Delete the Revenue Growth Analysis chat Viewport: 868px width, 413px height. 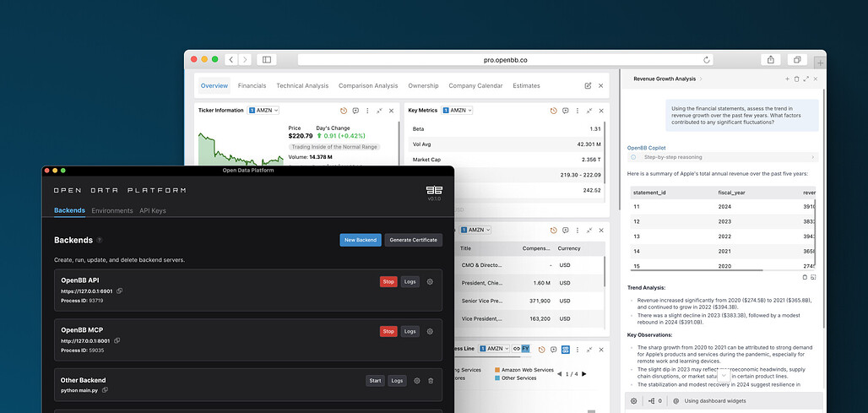pos(796,79)
